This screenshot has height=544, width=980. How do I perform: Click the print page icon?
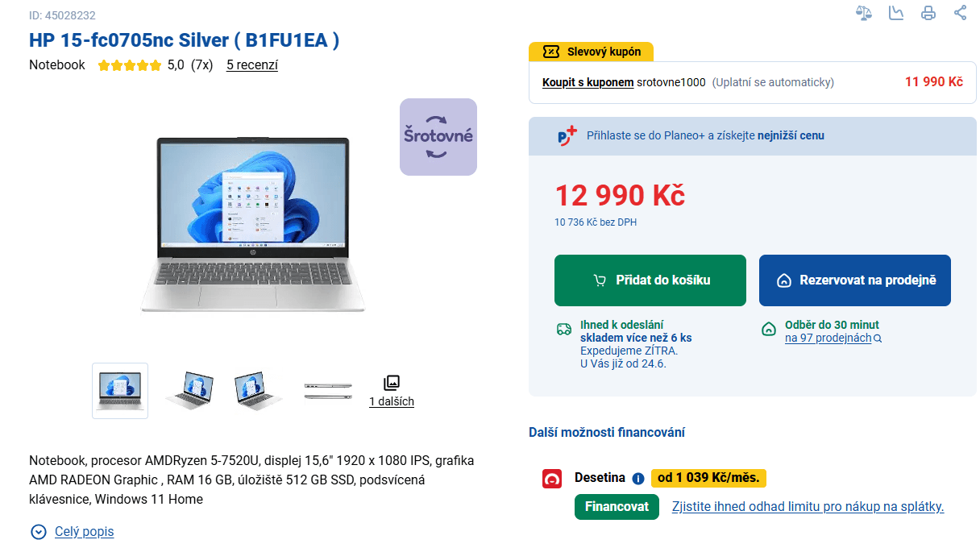(x=928, y=13)
